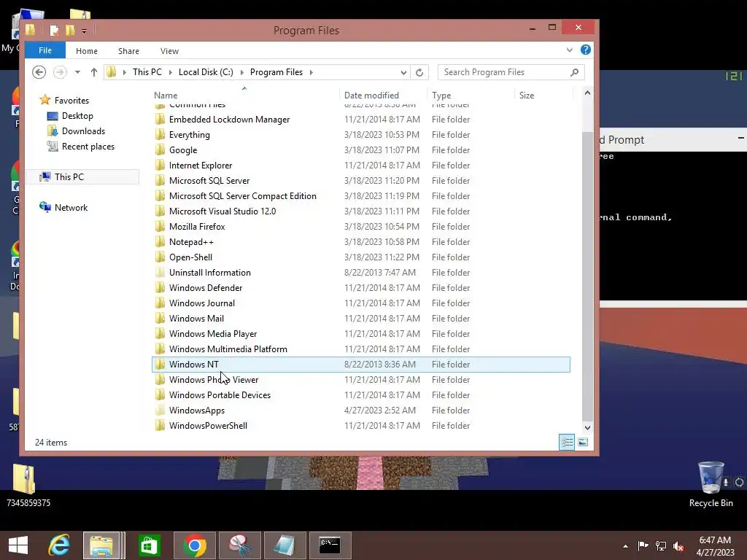Select the Windows Defender folder icon

pyautogui.click(x=160, y=287)
